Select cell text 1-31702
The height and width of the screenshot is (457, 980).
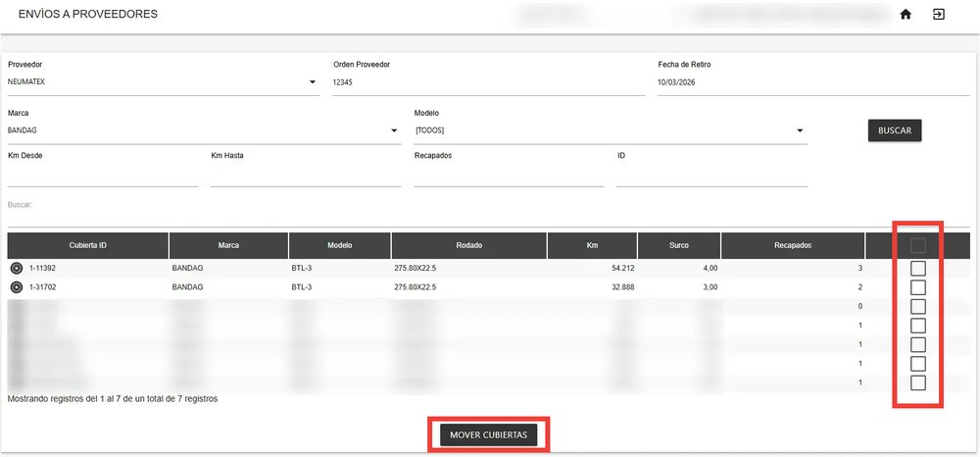pos(43,287)
